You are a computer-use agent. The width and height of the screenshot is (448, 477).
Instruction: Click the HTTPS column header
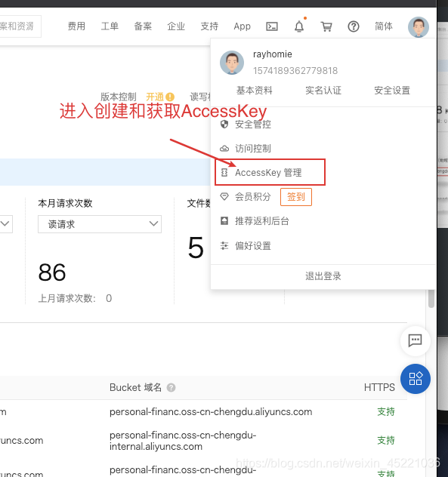click(x=379, y=388)
